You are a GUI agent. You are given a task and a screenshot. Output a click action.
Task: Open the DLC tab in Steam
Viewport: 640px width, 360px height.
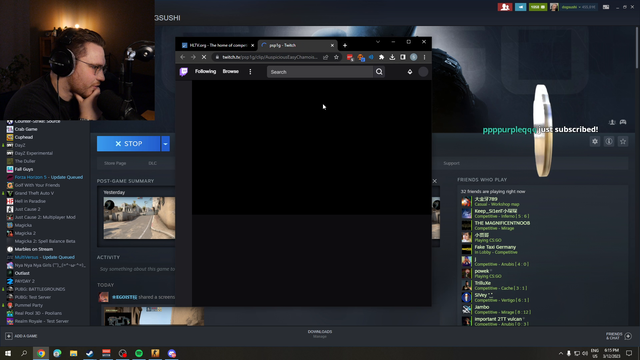tap(153, 163)
